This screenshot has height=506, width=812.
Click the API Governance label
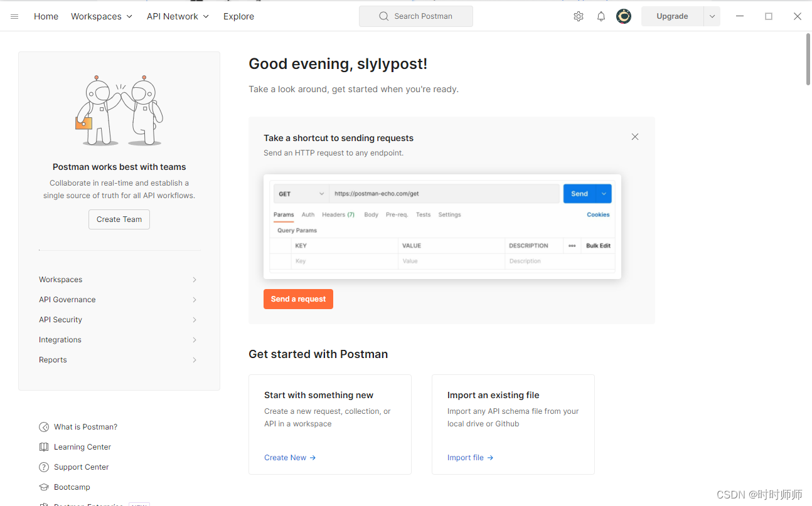coord(67,300)
